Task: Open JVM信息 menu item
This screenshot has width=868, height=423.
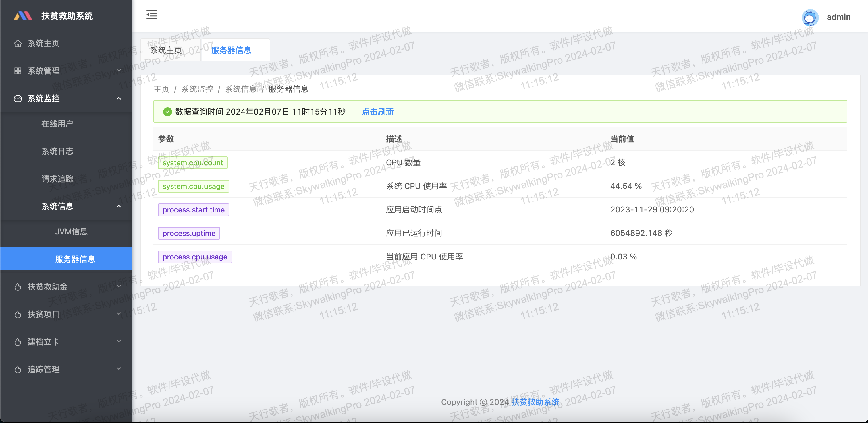Action: pos(66,232)
